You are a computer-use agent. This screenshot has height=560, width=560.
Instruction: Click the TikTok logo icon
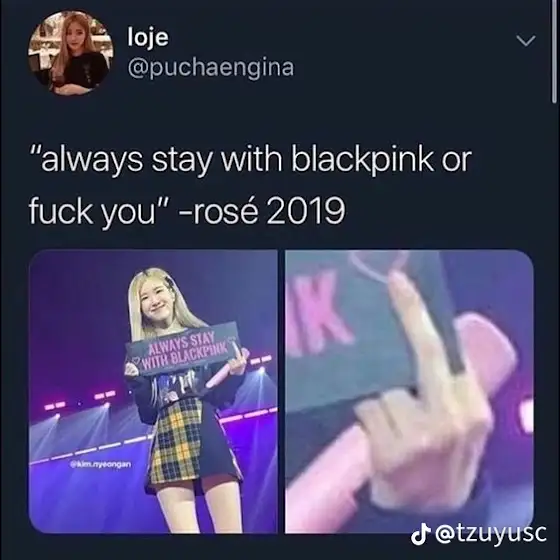(x=420, y=535)
